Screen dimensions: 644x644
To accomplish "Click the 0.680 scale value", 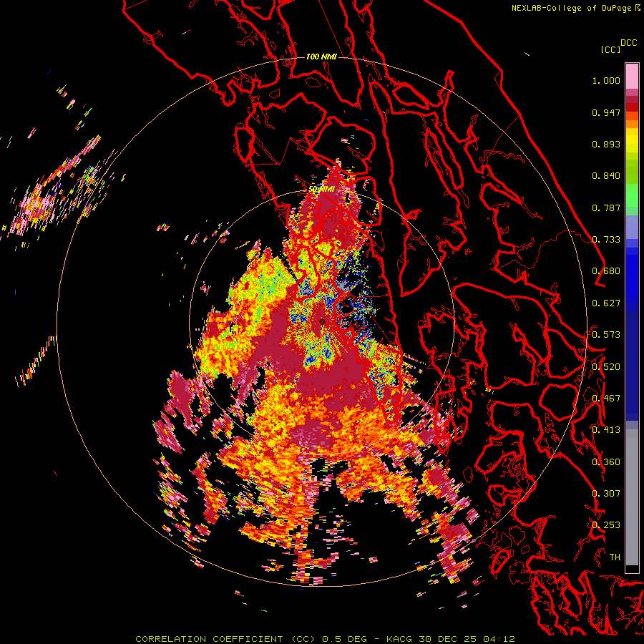I will tap(606, 271).
